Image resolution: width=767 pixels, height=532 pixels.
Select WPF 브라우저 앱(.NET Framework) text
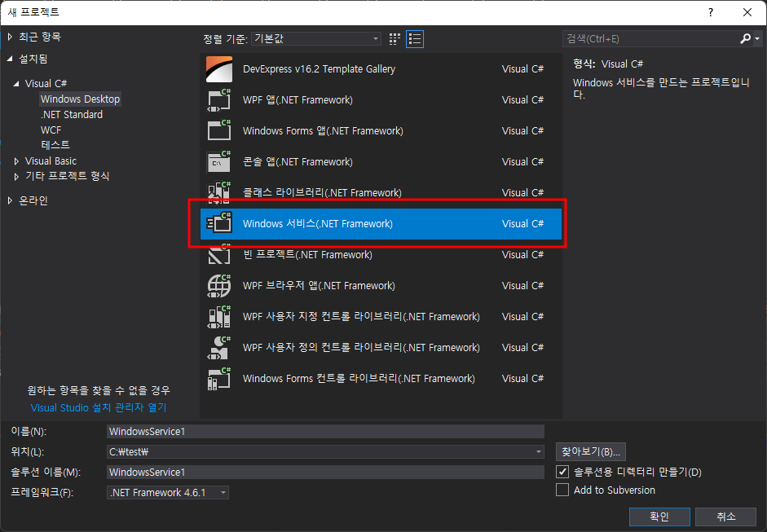point(319,286)
